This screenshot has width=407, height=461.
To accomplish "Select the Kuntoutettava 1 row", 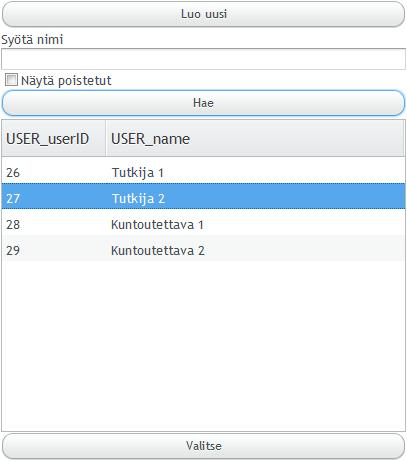I will click(x=203, y=225).
